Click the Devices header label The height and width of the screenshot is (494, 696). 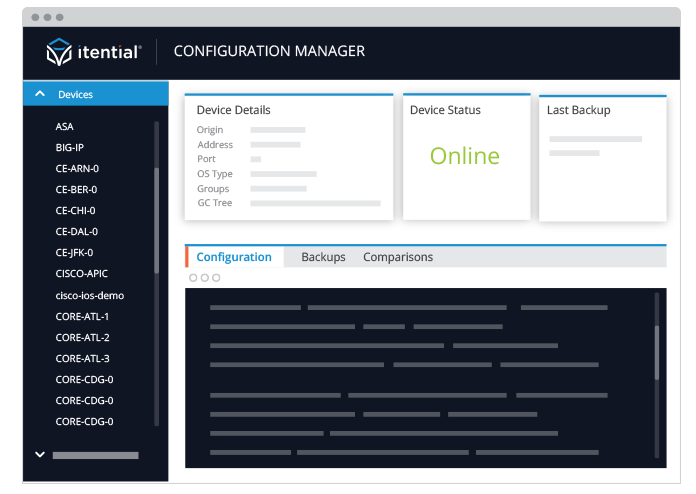point(75,95)
